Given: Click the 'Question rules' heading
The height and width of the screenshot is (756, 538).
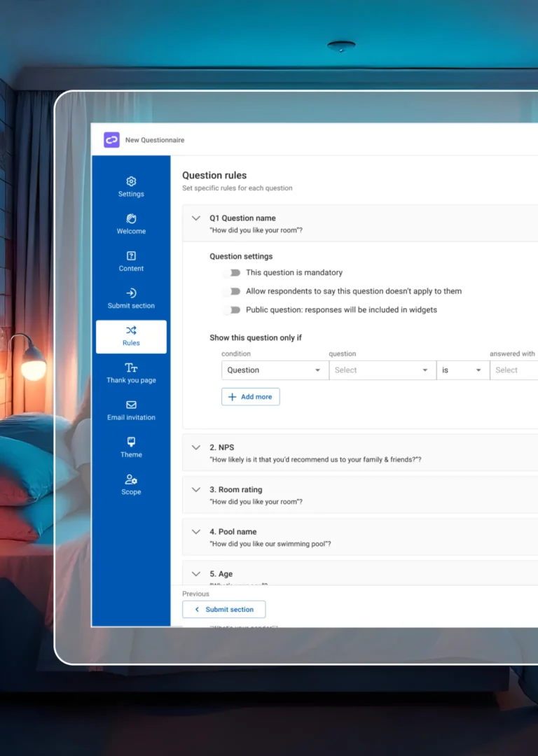Looking at the screenshot, I should pyautogui.click(x=214, y=176).
